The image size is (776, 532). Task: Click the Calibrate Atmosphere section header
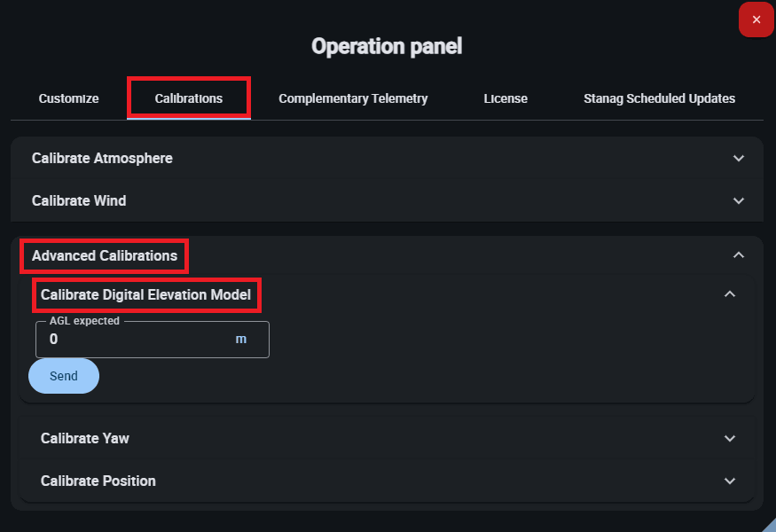tap(102, 159)
